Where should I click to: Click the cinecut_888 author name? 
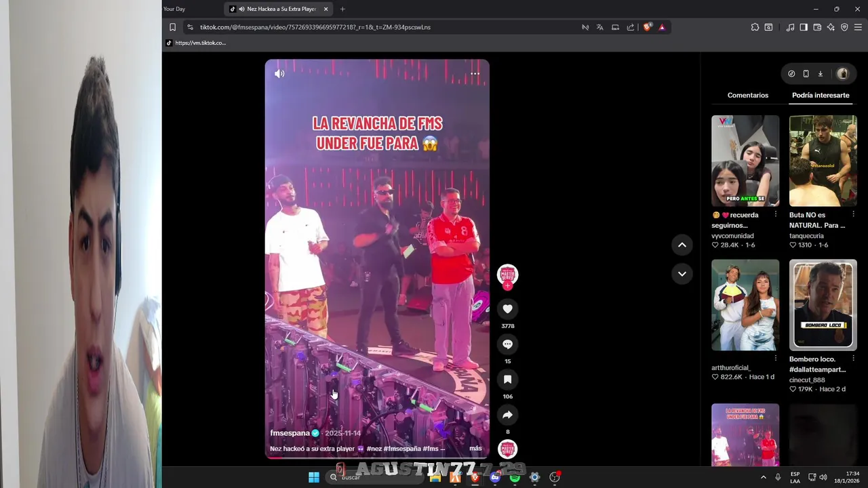click(807, 380)
